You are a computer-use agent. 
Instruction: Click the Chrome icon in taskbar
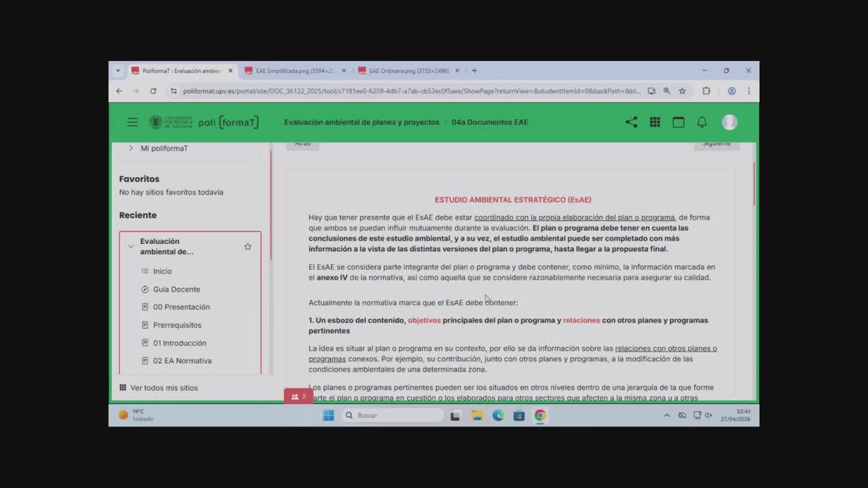point(540,415)
